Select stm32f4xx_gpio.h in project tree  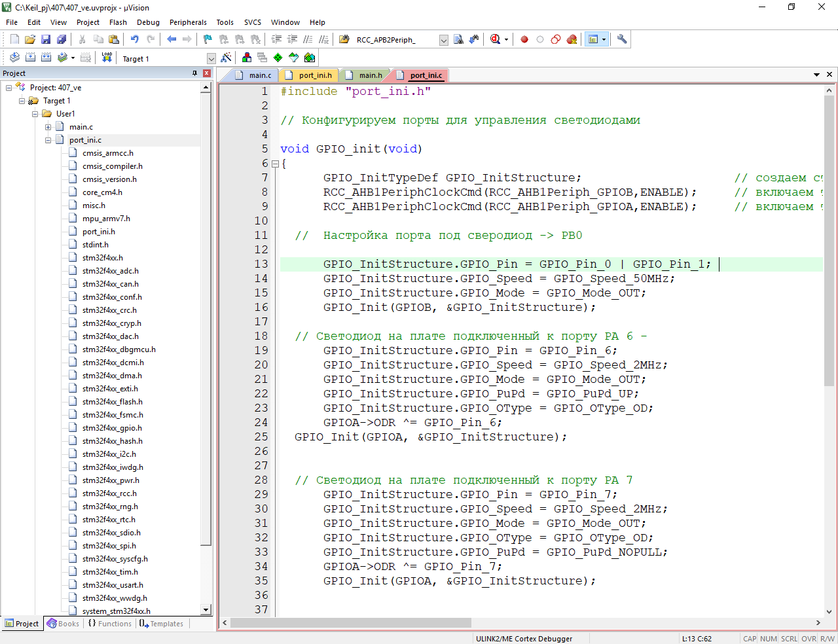(x=112, y=428)
